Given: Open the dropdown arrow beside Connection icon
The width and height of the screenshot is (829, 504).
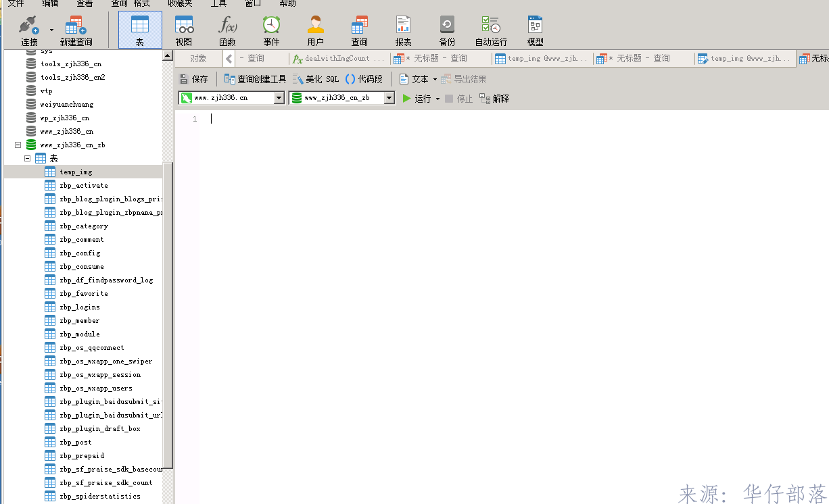Looking at the screenshot, I should (x=51, y=30).
